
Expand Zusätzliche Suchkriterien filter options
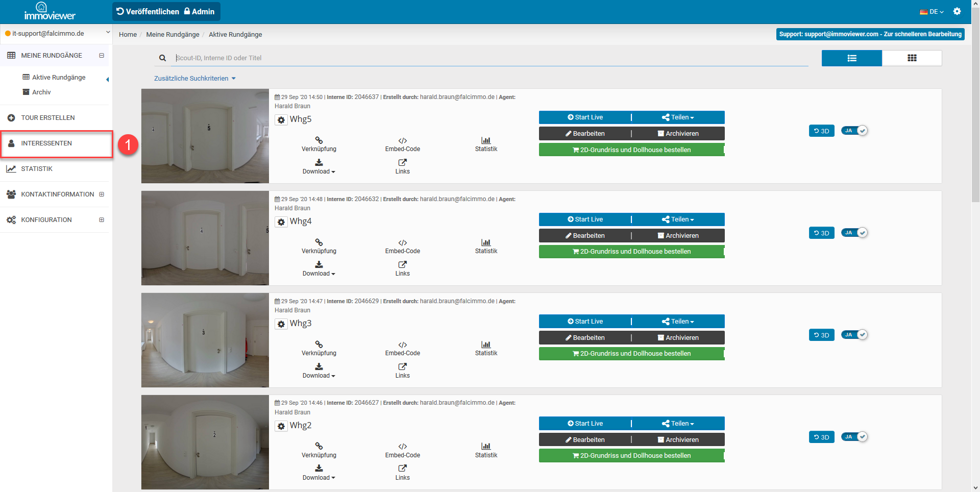point(194,79)
